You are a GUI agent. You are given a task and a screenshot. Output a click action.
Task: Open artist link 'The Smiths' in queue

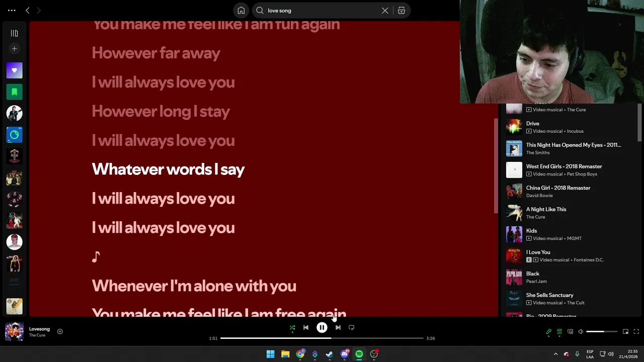pyautogui.click(x=538, y=152)
